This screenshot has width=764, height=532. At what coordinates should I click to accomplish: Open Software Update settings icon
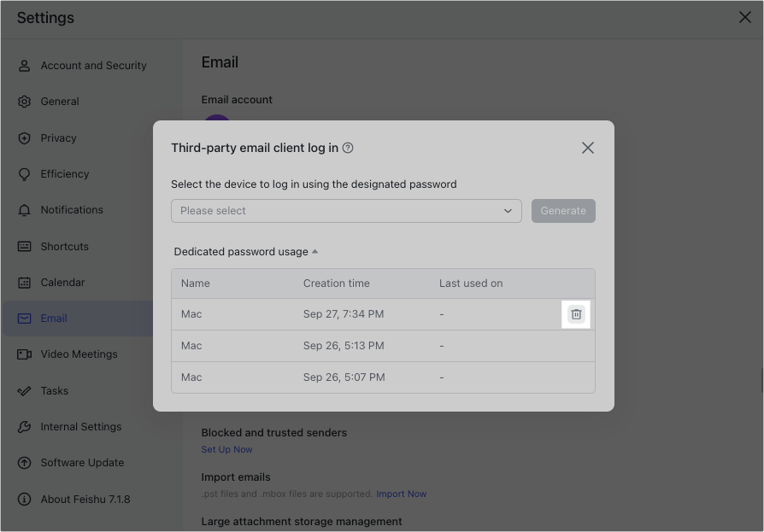[x=25, y=462]
